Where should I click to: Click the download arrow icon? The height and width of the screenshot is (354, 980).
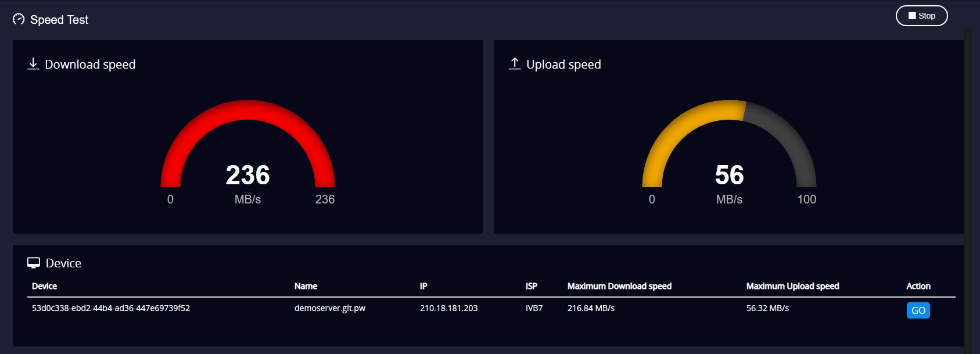(x=33, y=63)
